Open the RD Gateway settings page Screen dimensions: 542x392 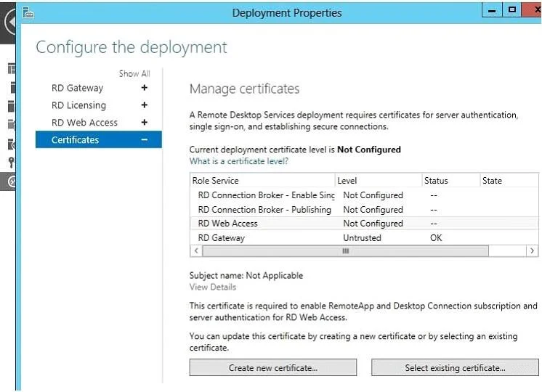tap(78, 88)
